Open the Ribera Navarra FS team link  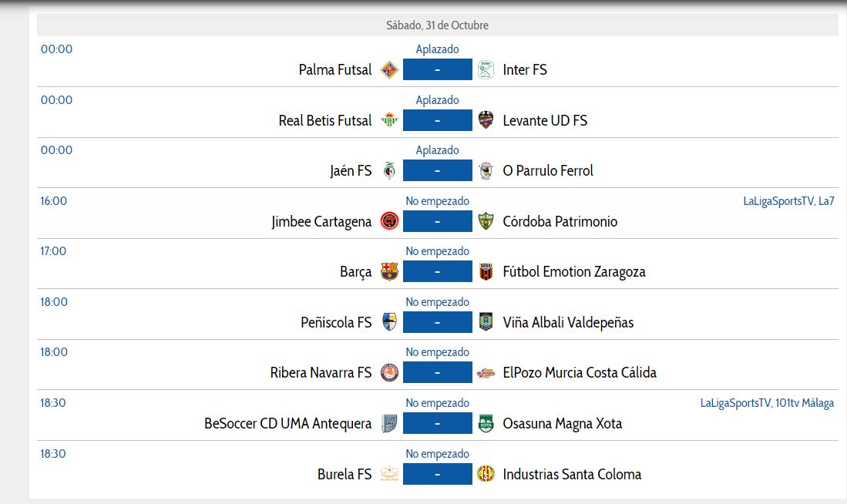[321, 373]
